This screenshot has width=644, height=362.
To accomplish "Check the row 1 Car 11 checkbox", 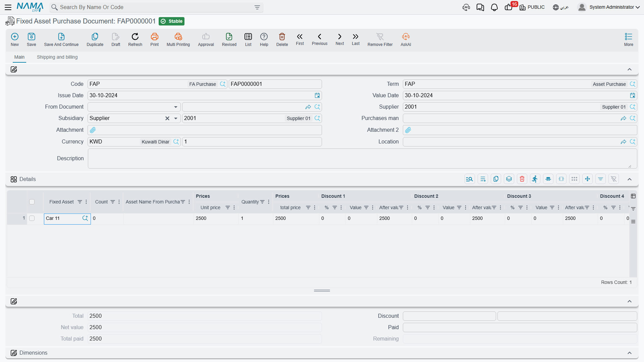I will (x=32, y=218).
